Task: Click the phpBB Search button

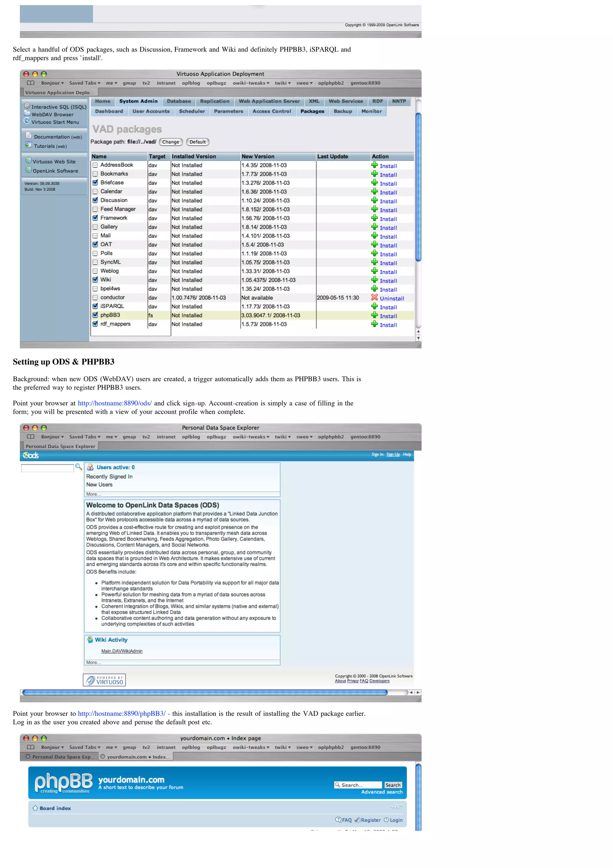Action: [x=393, y=785]
